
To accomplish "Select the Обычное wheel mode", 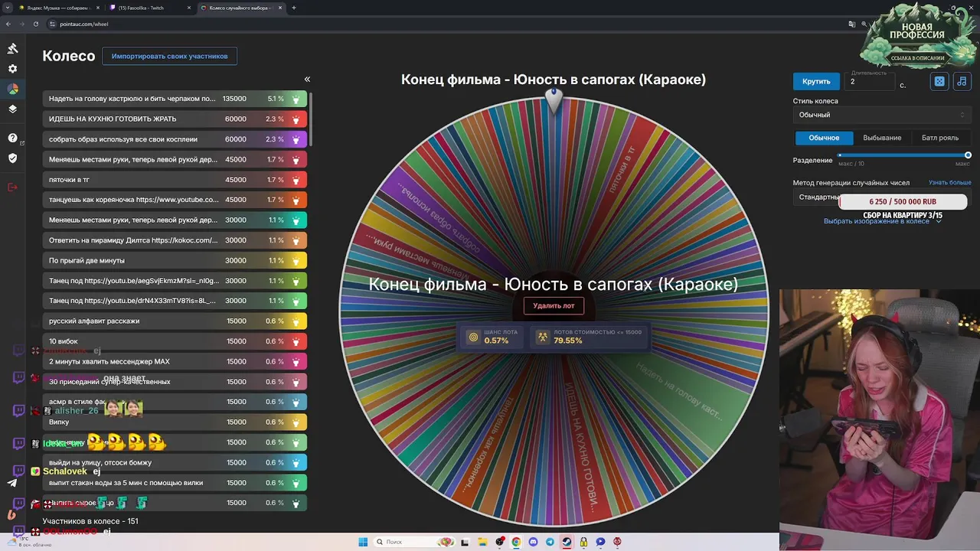I will pyautogui.click(x=824, y=138).
